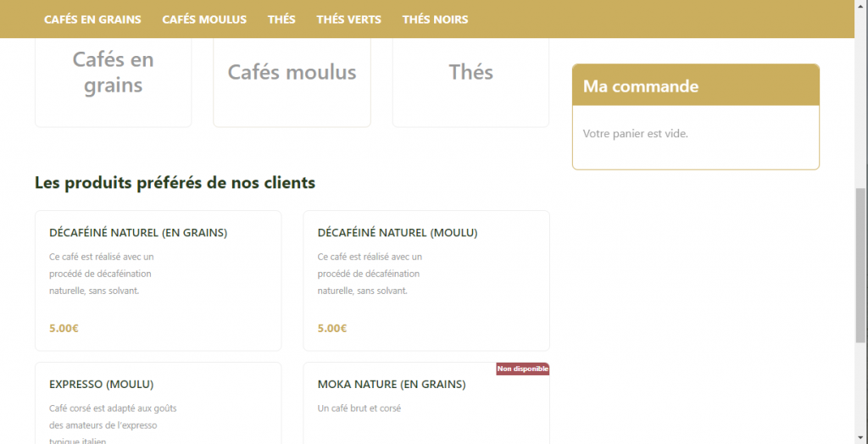Click the 'Votre panier est vide' cart message
This screenshot has width=868, height=444.
(636, 134)
